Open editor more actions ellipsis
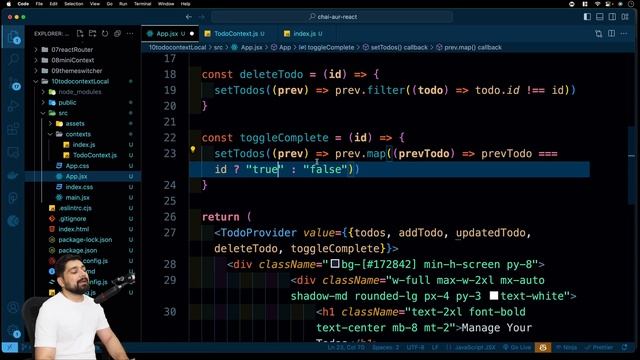 [x=624, y=33]
